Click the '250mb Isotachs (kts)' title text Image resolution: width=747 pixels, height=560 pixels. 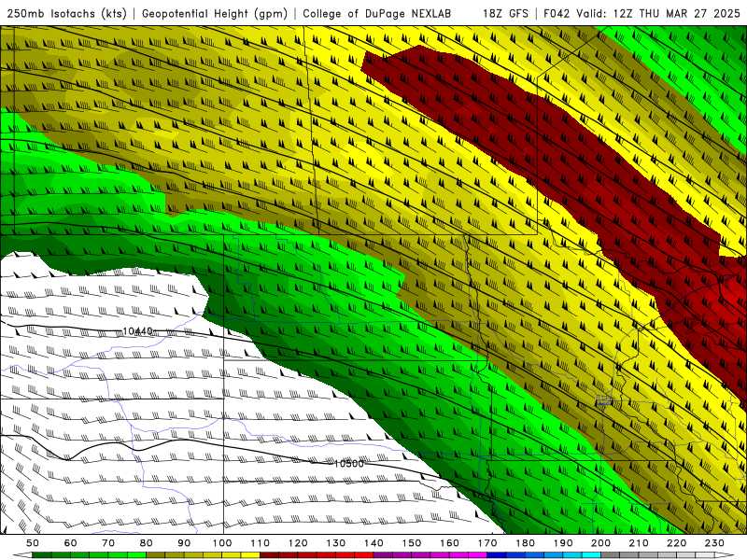[x=66, y=14]
